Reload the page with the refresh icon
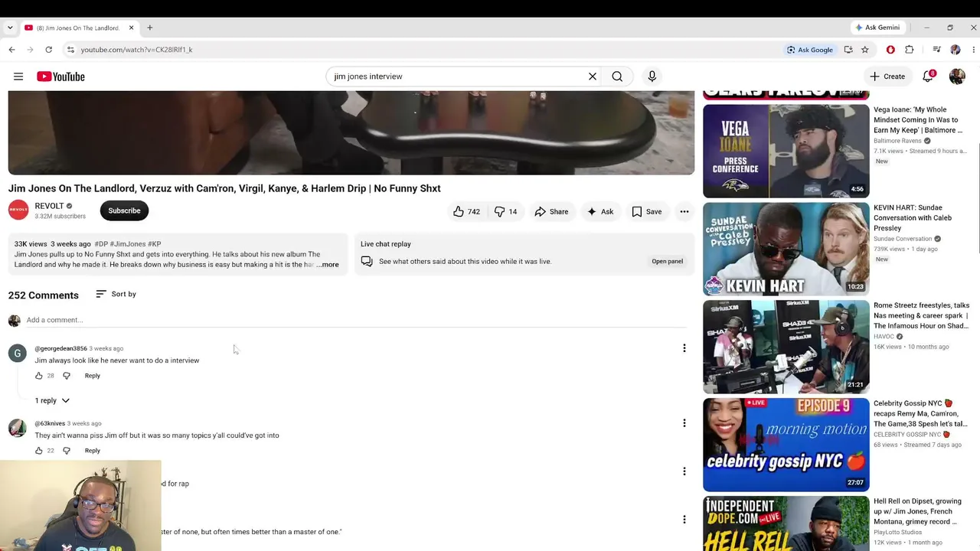The image size is (980, 551). [x=48, y=50]
